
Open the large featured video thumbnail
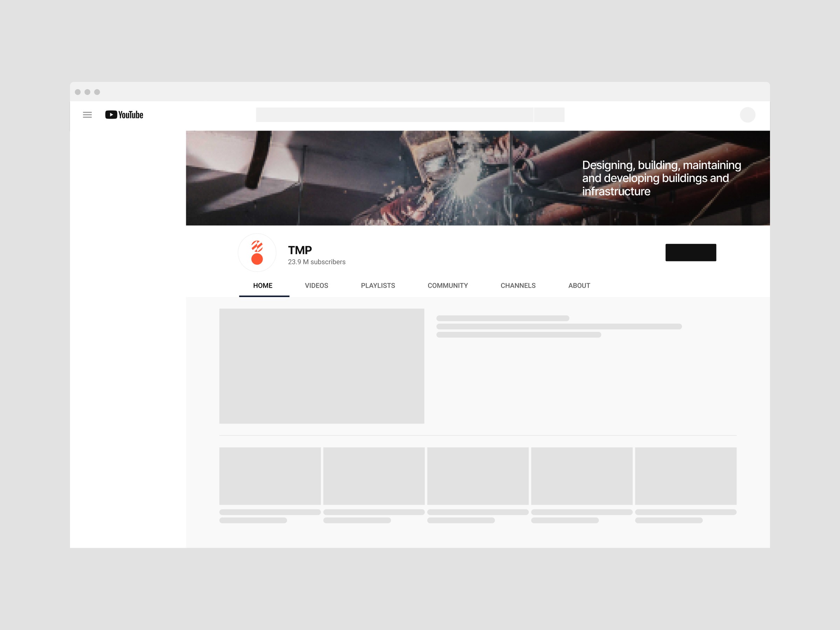322,366
